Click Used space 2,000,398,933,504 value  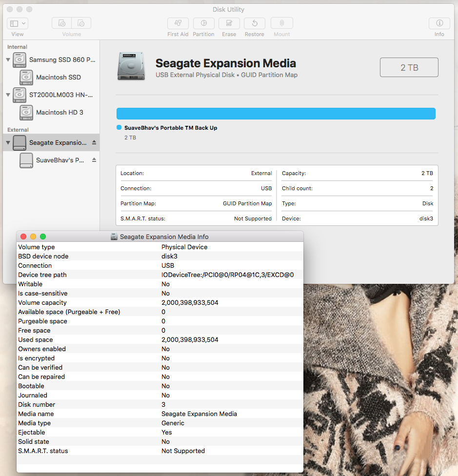pos(190,340)
